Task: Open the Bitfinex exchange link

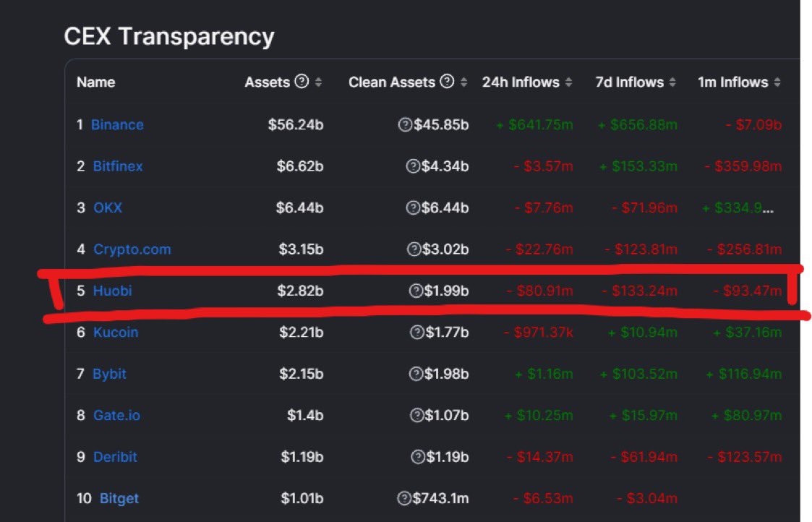Action: [x=118, y=166]
